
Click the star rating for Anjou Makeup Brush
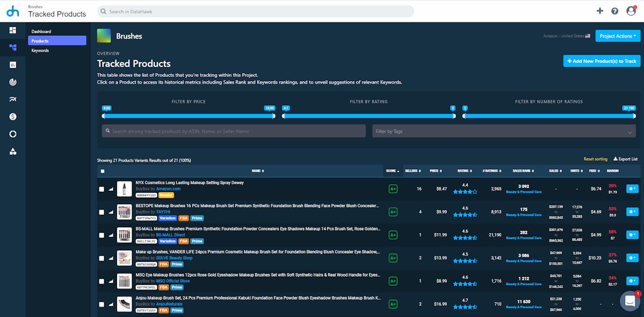click(x=465, y=307)
